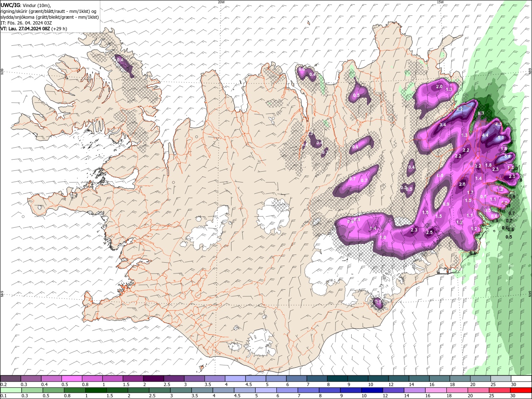The width and height of the screenshot is (532, 399).
Task: Click the 'slydda/snjókoma' legend description line
Action: (50, 17)
